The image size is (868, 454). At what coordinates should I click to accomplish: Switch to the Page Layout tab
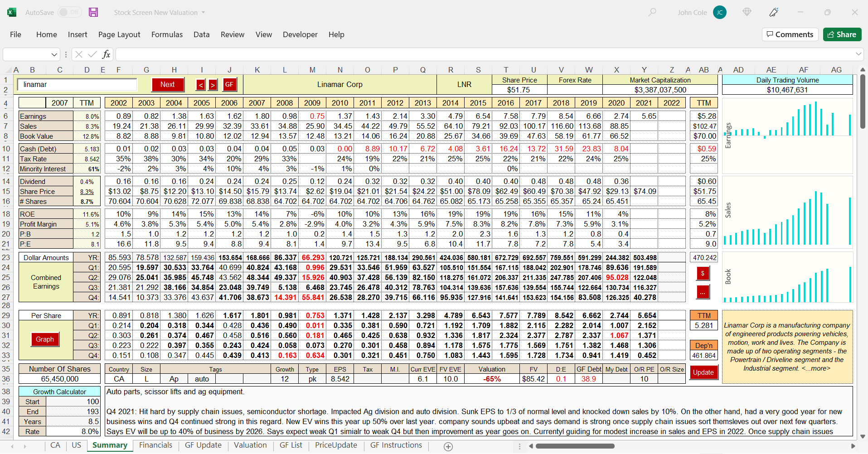[119, 34]
